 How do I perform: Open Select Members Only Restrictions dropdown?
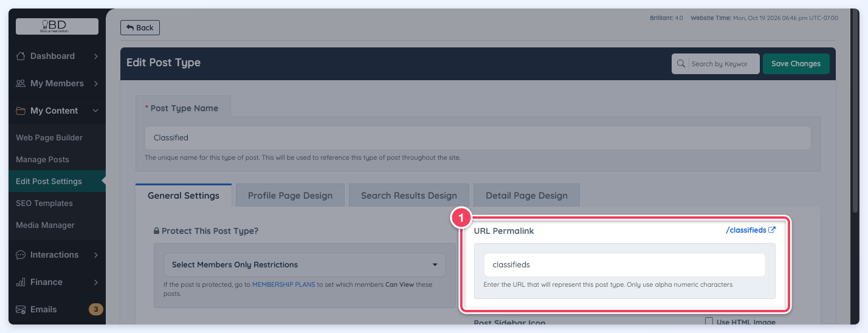[x=305, y=265]
